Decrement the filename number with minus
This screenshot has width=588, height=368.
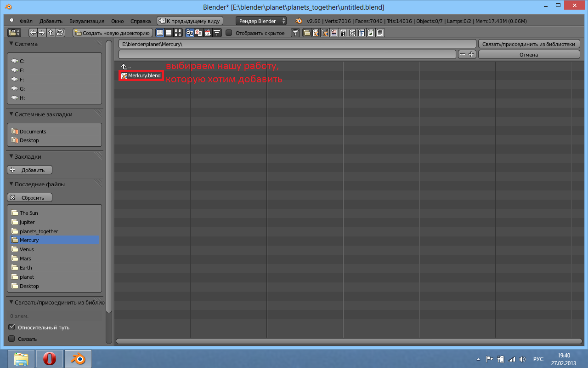(463, 54)
